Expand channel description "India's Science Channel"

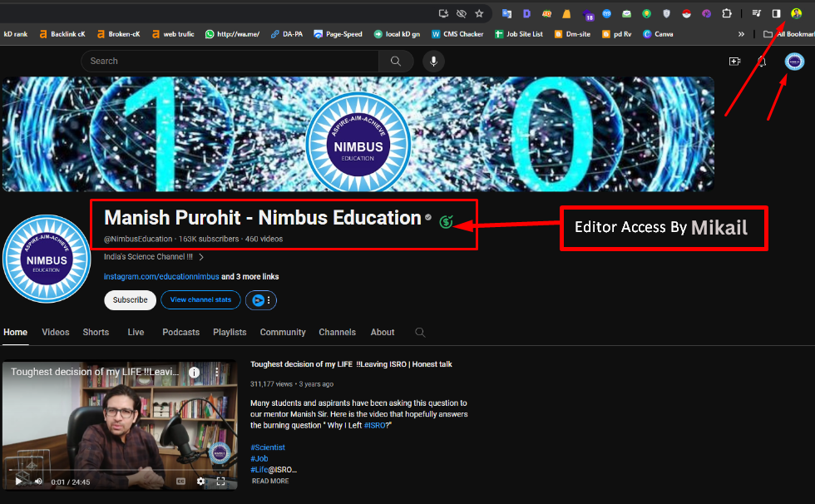click(201, 257)
